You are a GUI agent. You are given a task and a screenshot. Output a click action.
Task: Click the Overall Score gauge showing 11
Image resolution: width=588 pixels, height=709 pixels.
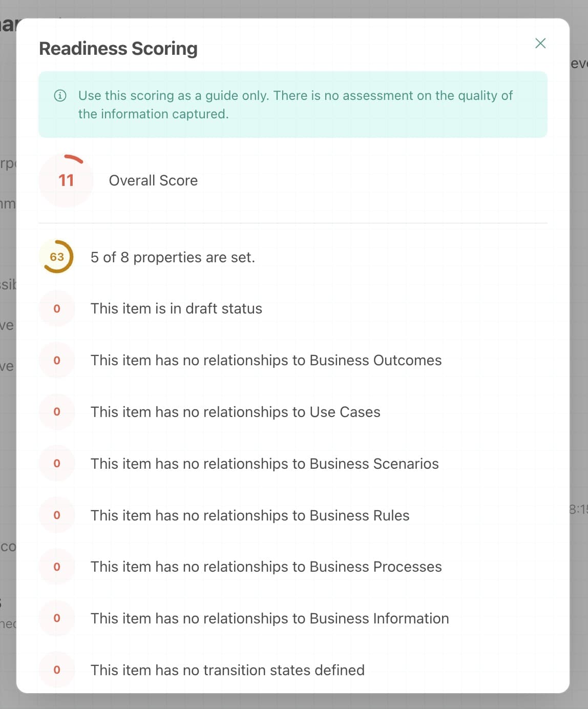[66, 180]
